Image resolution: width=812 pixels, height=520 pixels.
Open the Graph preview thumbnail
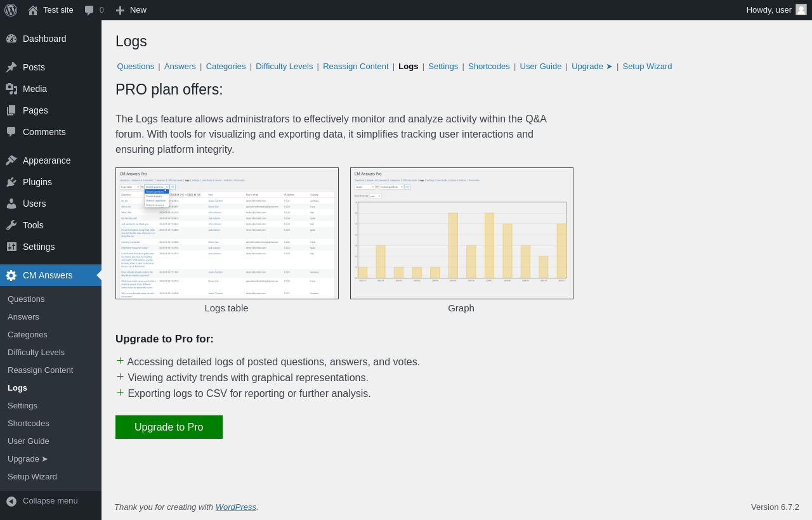[x=462, y=233]
